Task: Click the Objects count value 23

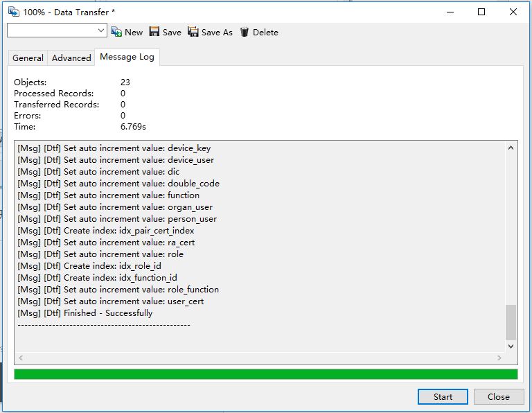Action: (125, 82)
